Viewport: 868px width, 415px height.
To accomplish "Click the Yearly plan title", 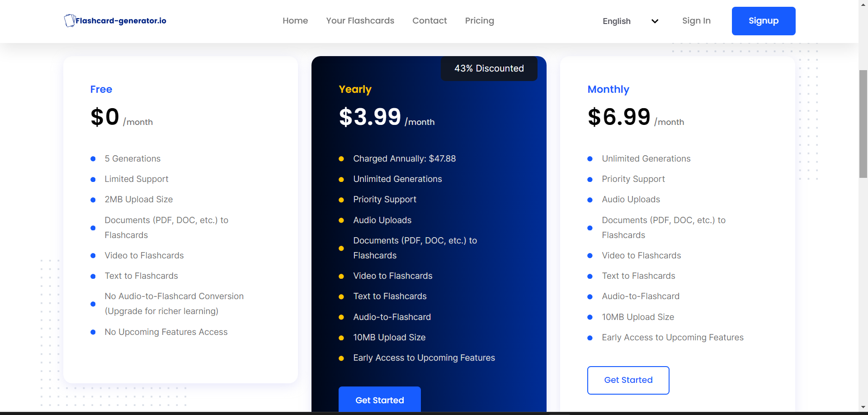I will click(355, 90).
